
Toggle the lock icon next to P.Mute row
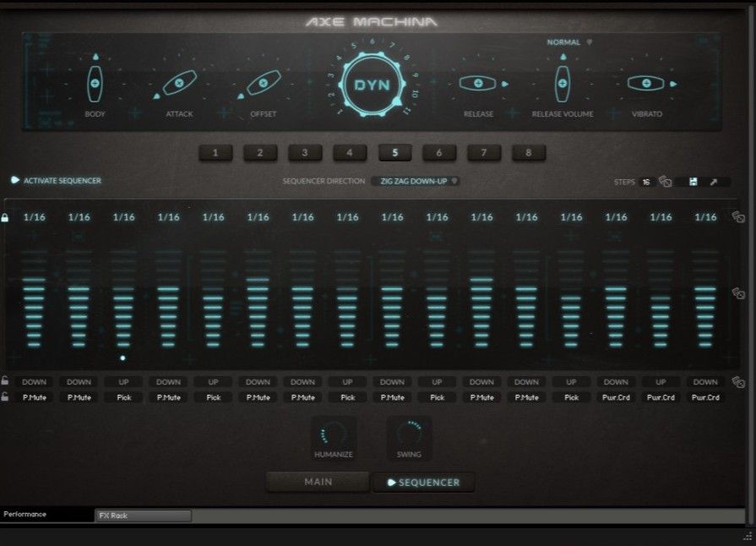coord(6,397)
